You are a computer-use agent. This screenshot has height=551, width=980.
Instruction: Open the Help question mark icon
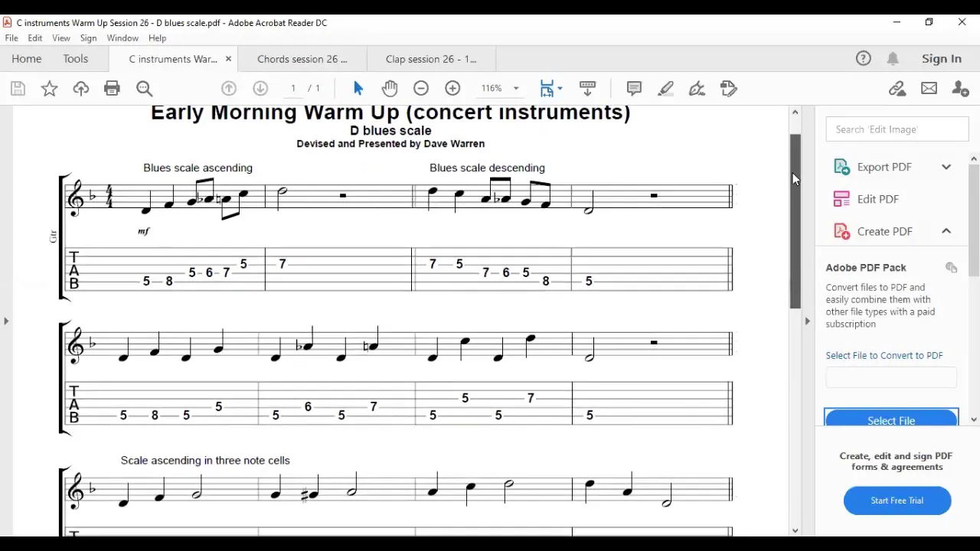864,59
